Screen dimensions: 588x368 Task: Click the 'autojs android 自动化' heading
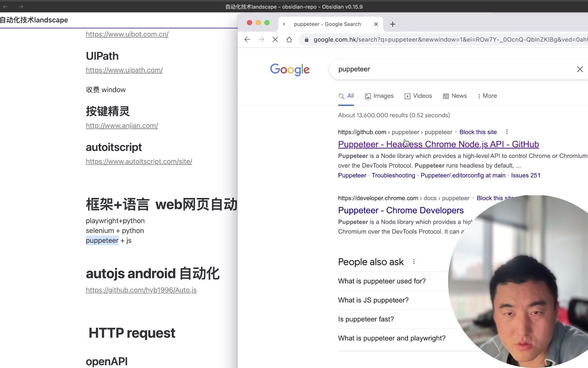point(153,273)
